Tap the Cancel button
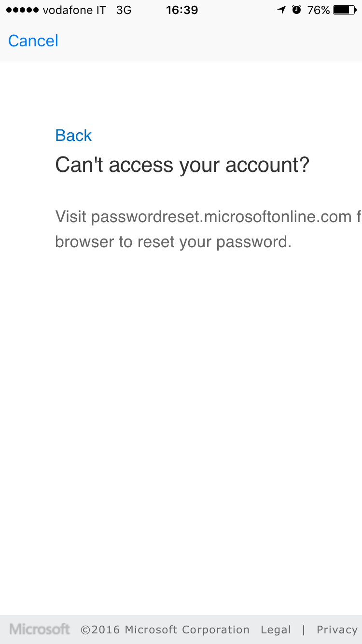362x644 pixels. tap(33, 41)
